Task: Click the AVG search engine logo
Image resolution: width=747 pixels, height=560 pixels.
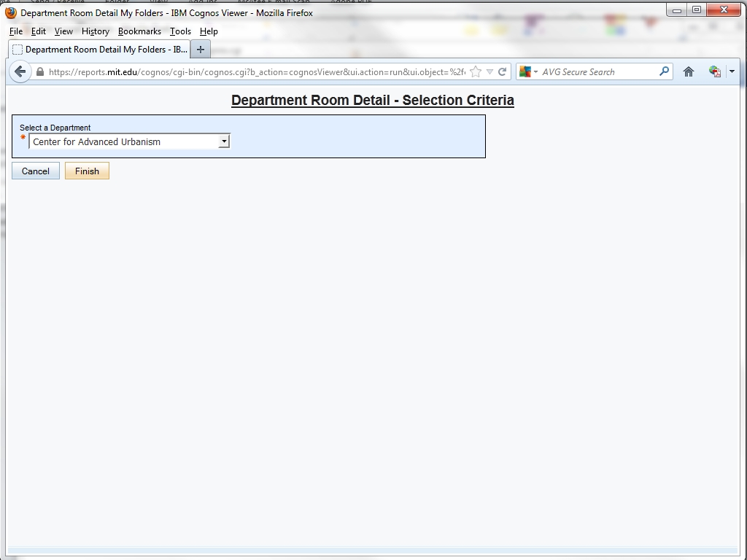Action: (525, 71)
